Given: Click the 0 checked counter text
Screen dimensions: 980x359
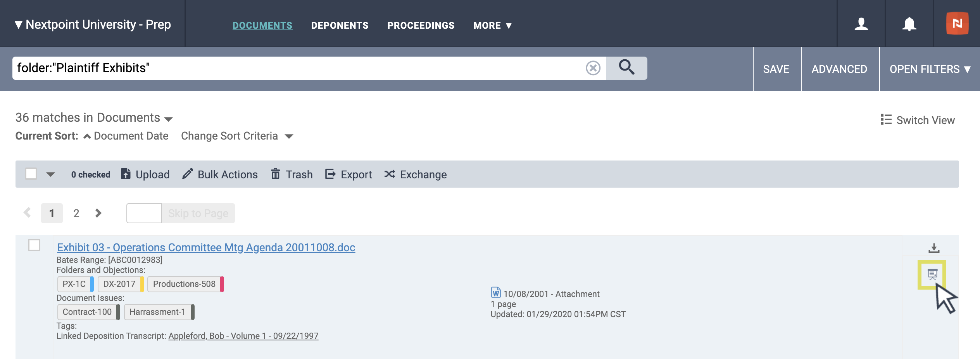Looking at the screenshot, I should click(91, 174).
